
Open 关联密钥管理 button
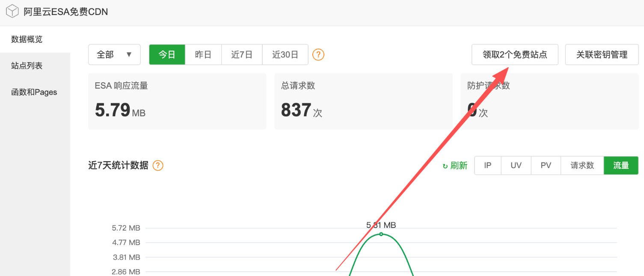(602, 55)
